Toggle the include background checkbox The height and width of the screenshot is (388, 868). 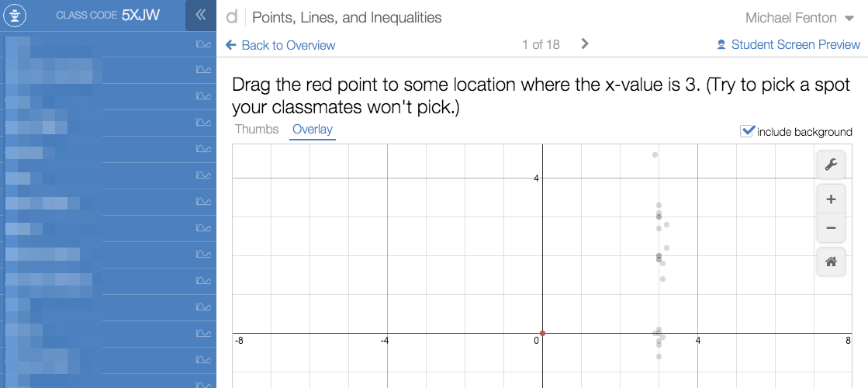pos(748,131)
